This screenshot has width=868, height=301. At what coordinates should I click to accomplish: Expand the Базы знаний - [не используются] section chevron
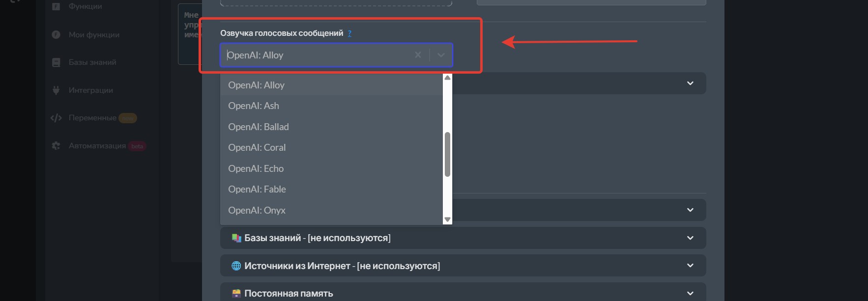click(x=690, y=238)
